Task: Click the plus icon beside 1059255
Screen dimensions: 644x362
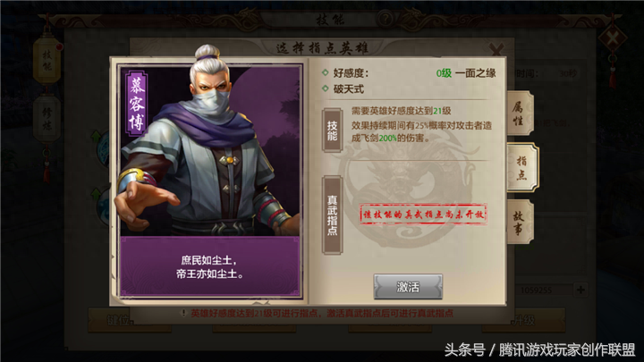Action: coord(580,290)
